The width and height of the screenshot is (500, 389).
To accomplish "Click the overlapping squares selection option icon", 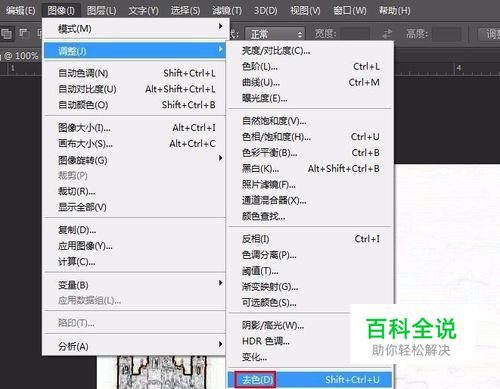I will (7, 33).
